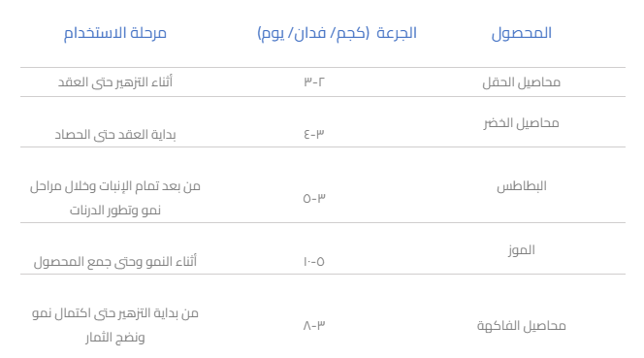This screenshot has width=644, height=358.
Task: Select the محاصيل الخضر crop cell
Action: coord(521,123)
